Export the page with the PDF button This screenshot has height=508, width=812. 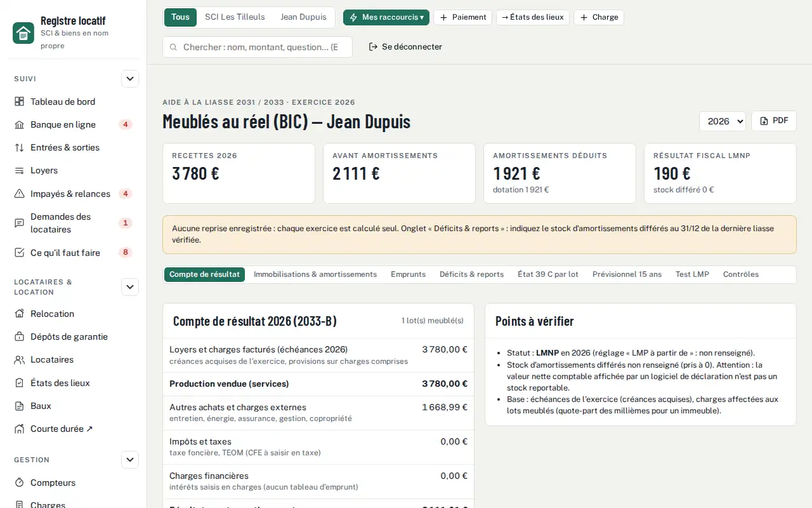pos(774,121)
